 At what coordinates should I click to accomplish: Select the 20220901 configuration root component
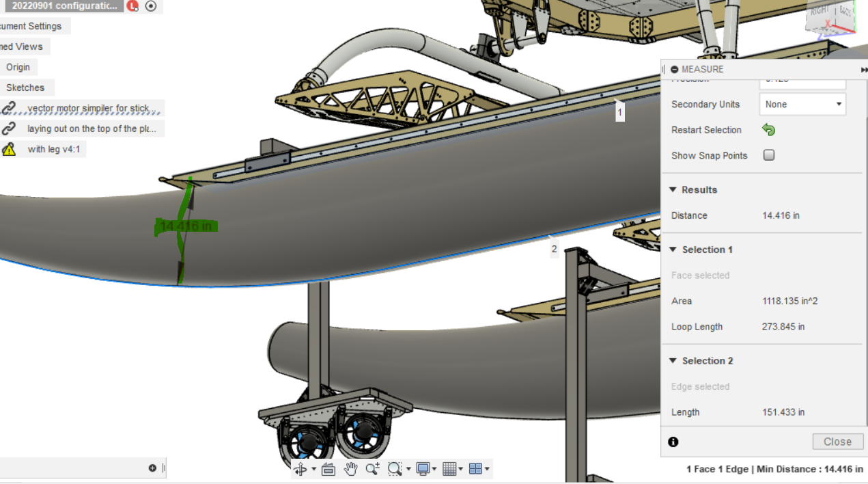click(x=65, y=5)
